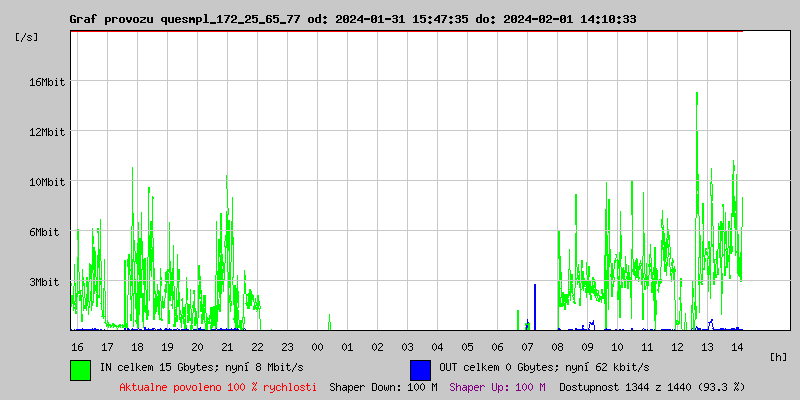Click the [h] hours unit label
The width and height of the screenshot is (800, 400).
(x=779, y=356)
